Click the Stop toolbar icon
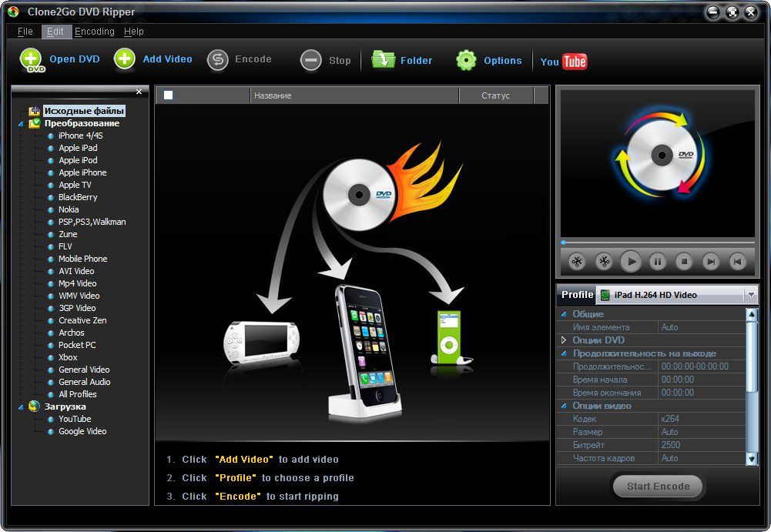 (x=310, y=61)
